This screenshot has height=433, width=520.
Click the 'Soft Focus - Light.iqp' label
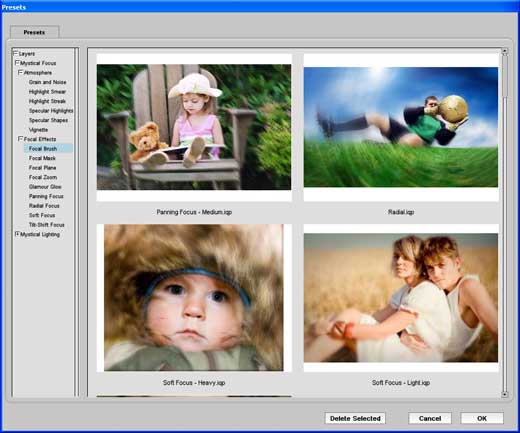(401, 383)
